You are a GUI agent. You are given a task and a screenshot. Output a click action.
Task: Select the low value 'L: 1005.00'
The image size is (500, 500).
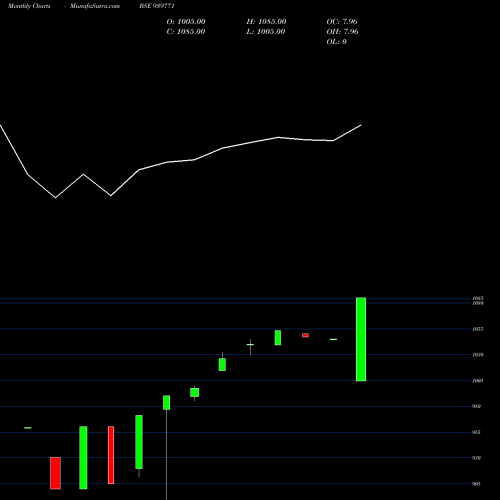click(x=266, y=32)
